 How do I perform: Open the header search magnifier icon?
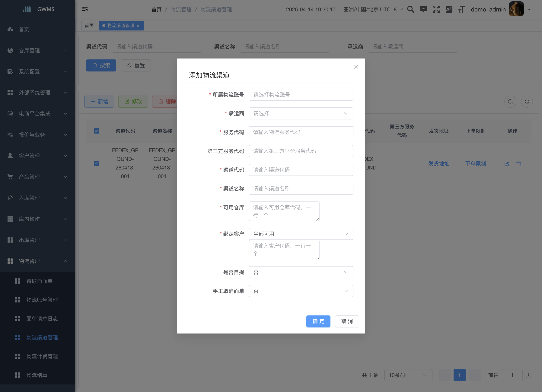point(410,9)
